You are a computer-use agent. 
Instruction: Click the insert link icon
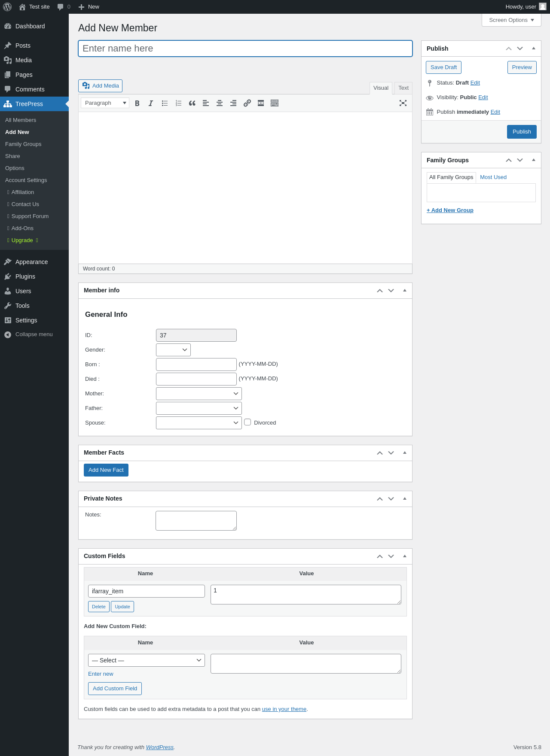pos(247,103)
